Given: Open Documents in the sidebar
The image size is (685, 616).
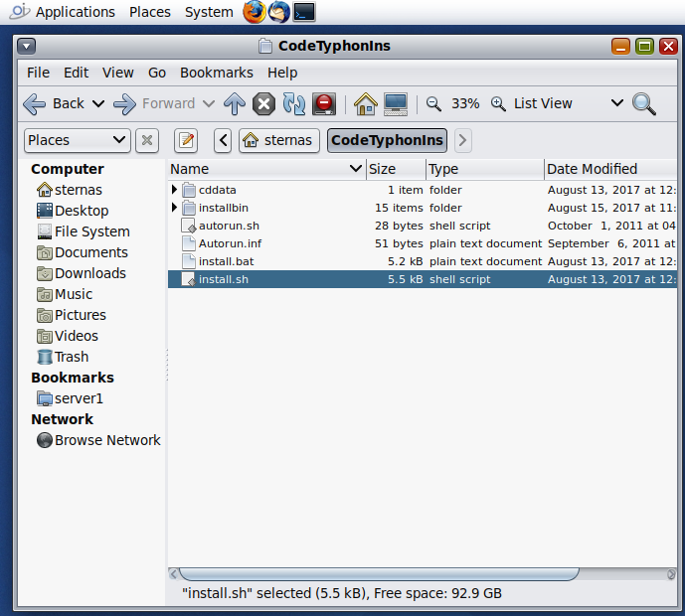Looking at the screenshot, I should 83,252.
